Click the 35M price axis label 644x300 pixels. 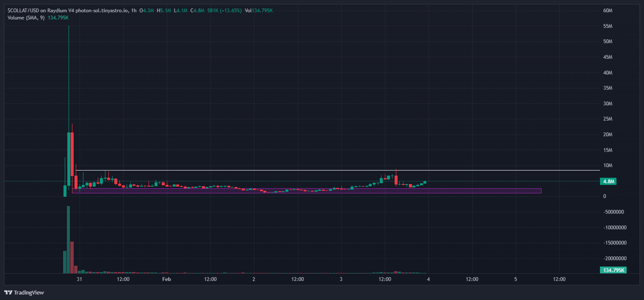click(x=608, y=88)
